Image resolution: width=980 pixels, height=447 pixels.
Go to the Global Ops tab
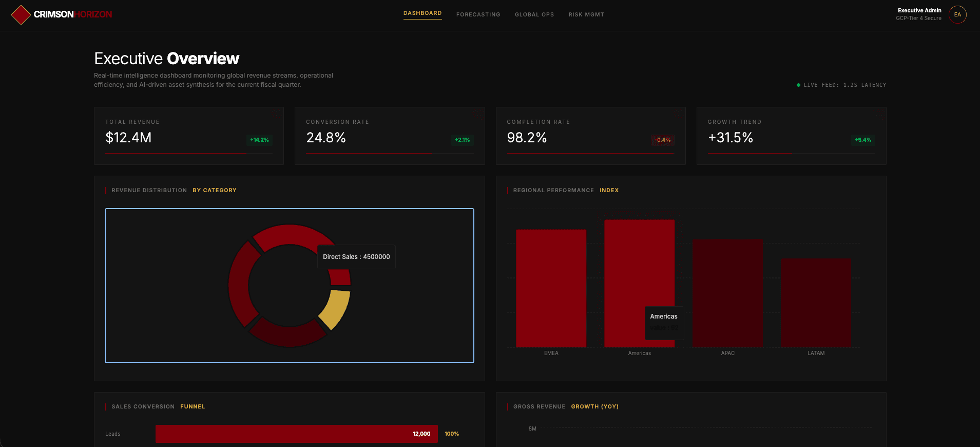pos(534,15)
